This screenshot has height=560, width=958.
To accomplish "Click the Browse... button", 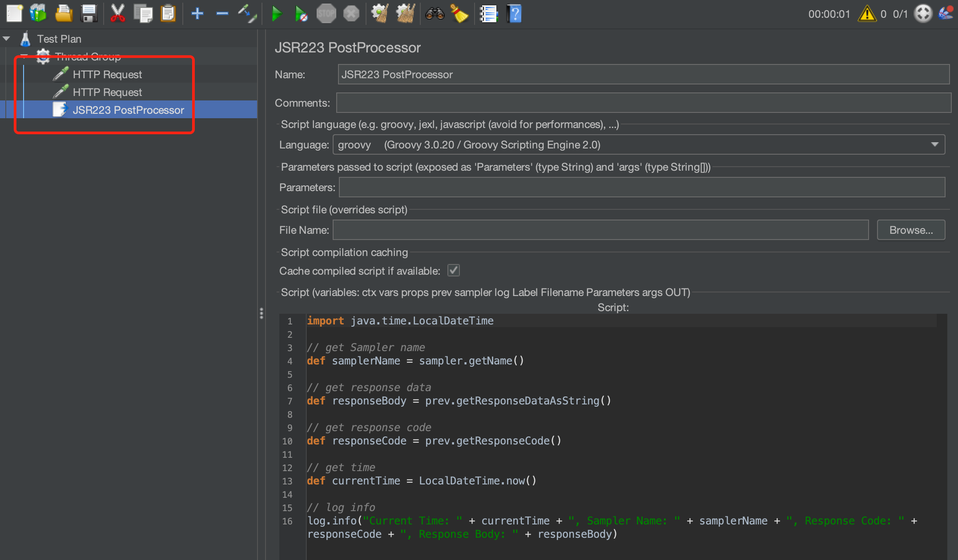I will click(910, 230).
